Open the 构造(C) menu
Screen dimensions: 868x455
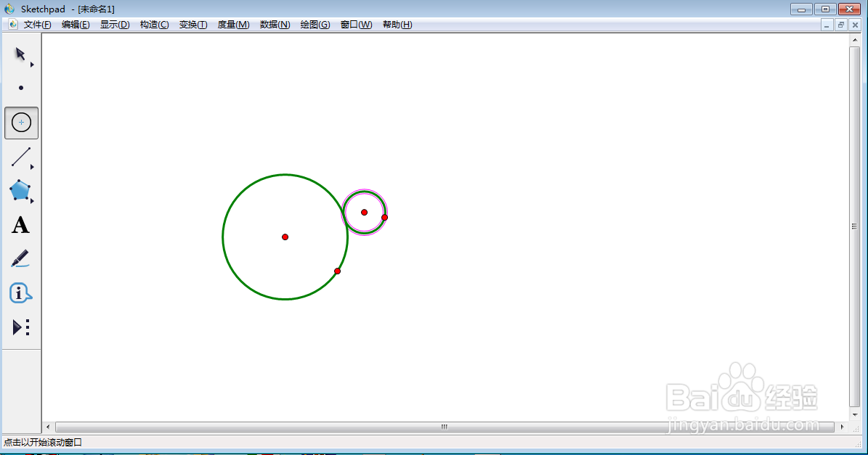click(155, 25)
